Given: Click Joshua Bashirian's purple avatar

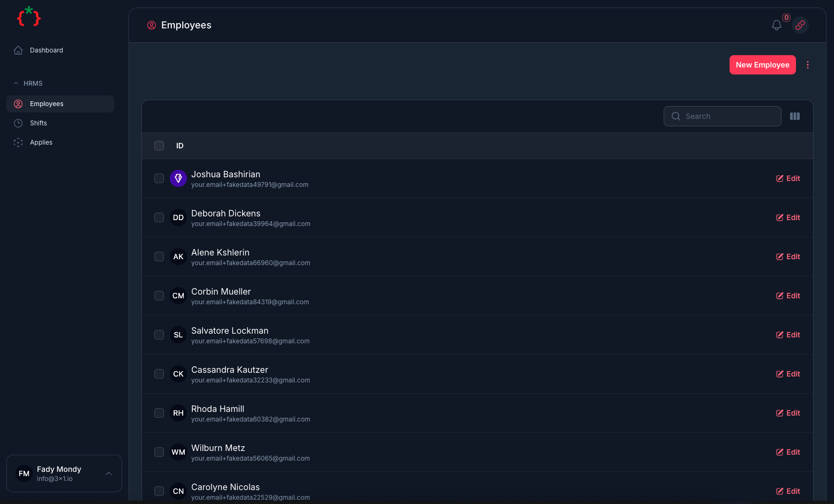Looking at the screenshot, I should pyautogui.click(x=178, y=178).
